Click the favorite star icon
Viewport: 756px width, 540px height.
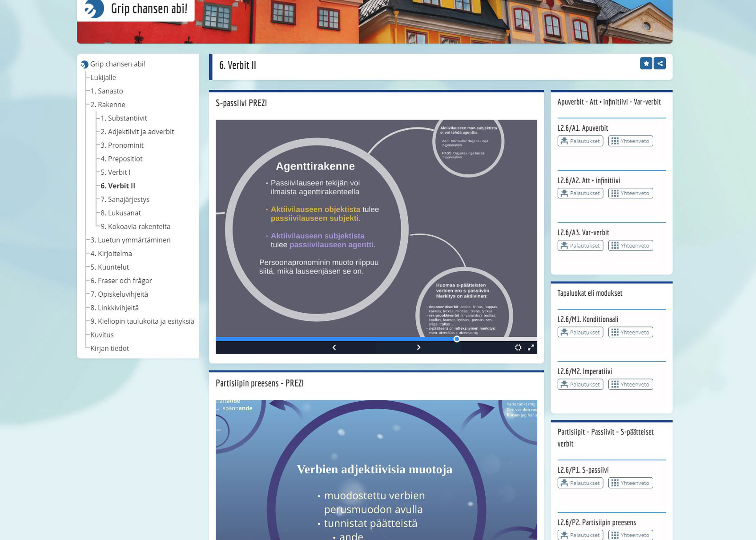tap(646, 64)
